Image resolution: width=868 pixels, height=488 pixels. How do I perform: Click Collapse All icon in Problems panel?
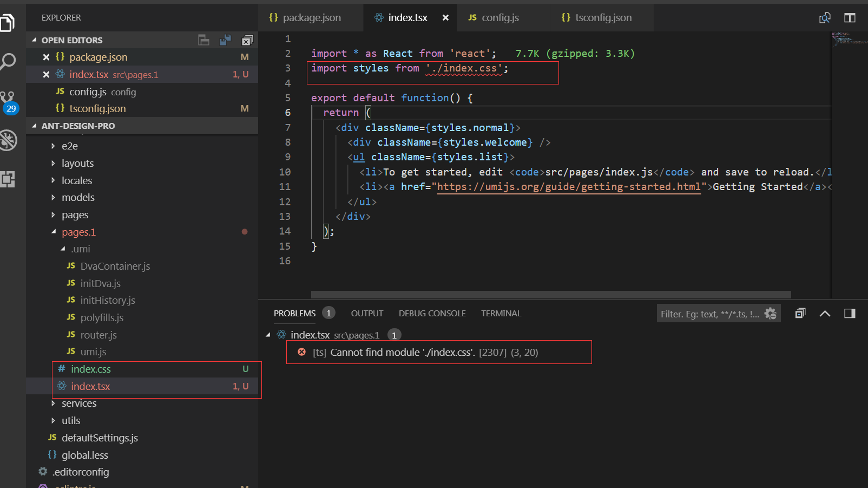(800, 313)
